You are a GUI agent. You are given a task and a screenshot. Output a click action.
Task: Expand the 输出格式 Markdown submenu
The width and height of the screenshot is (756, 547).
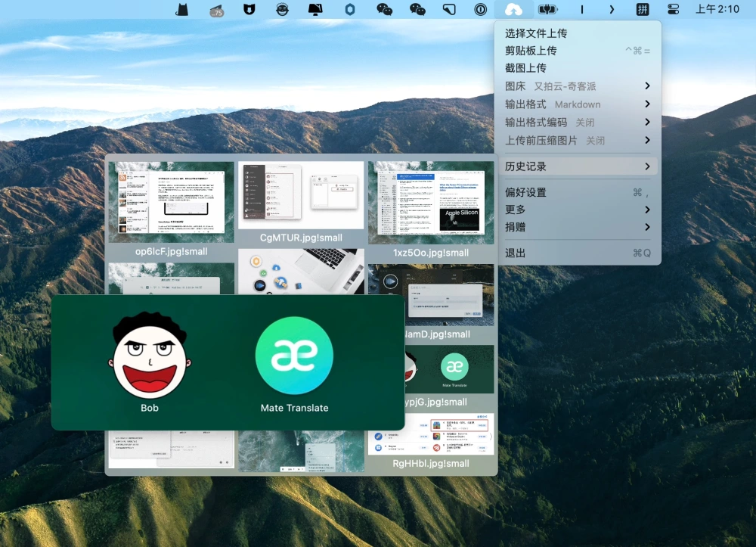coord(578,104)
